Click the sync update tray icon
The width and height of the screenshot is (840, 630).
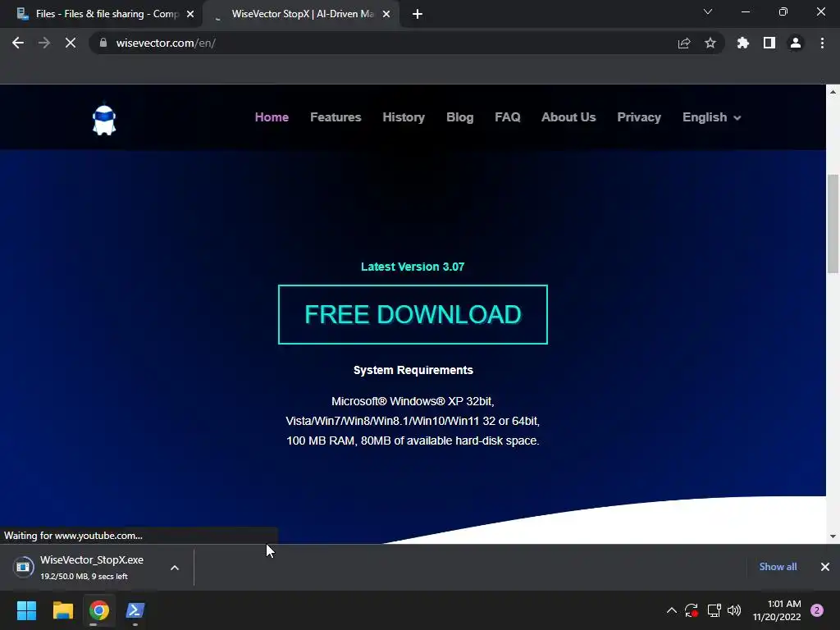click(692, 610)
